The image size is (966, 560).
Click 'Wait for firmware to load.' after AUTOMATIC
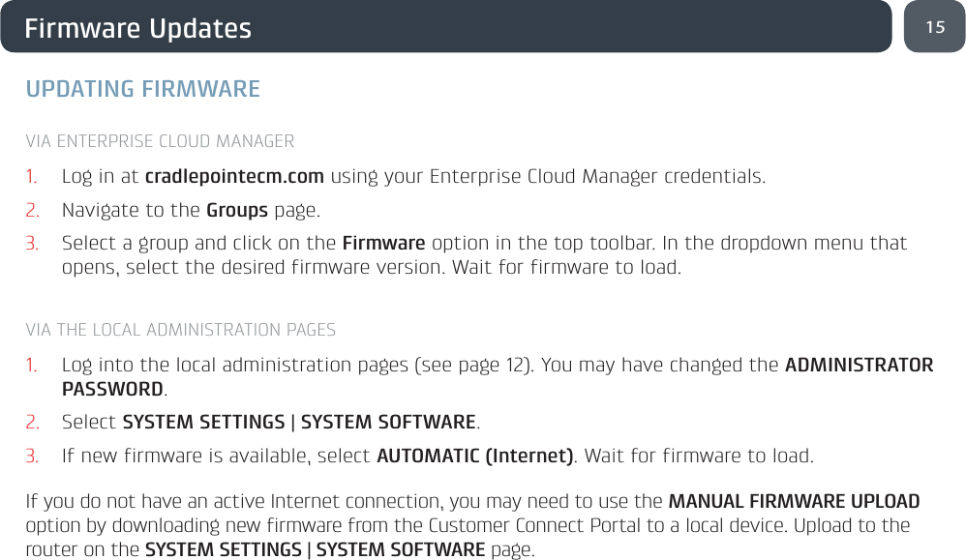699,456
